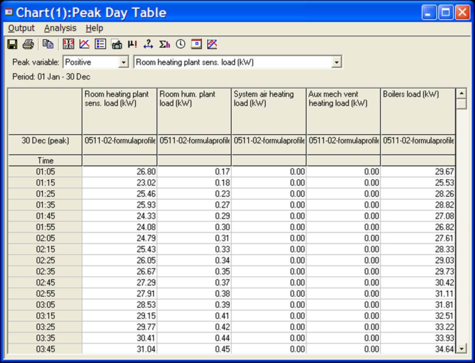Expand the Room heating plant variable dropdown

point(337,62)
